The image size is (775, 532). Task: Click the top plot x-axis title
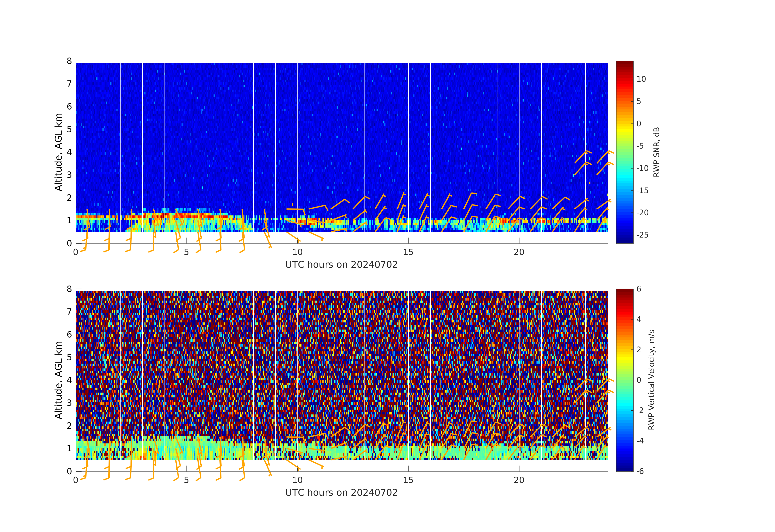[x=341, y=264]
